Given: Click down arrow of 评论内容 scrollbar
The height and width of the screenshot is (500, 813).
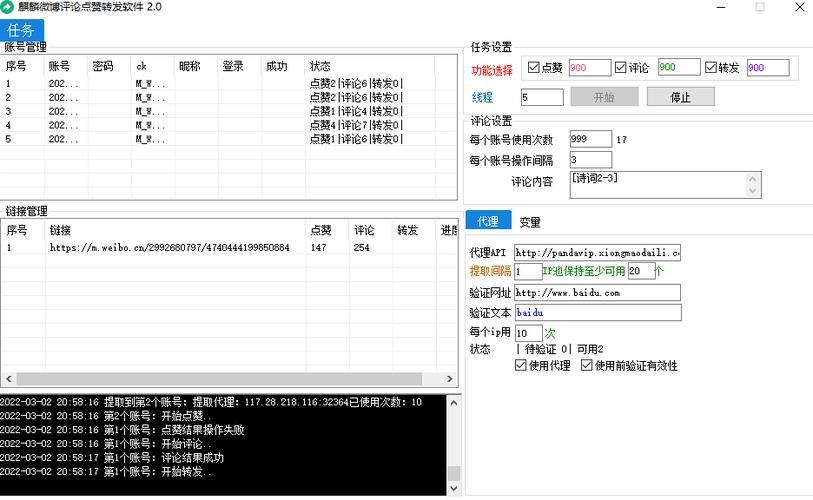Looking at the screenshot, I should pyautogui.click(x=753, y=191).
